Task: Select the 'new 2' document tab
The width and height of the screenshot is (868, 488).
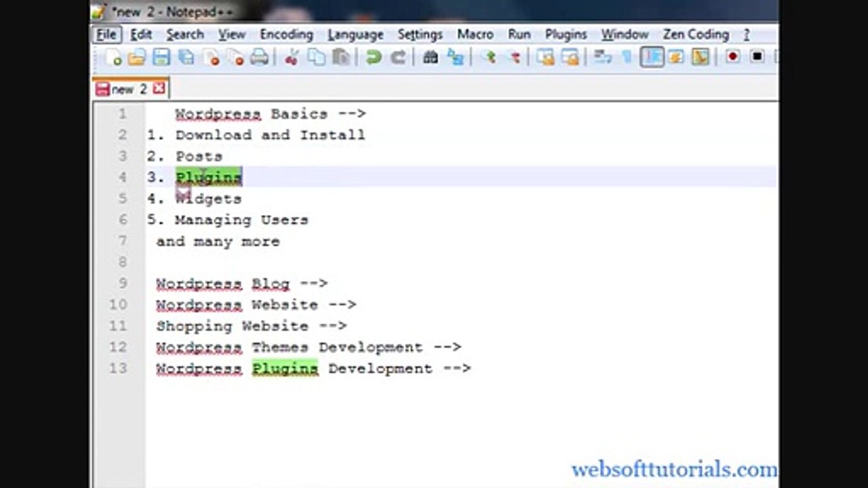Action: pos(131,89)
